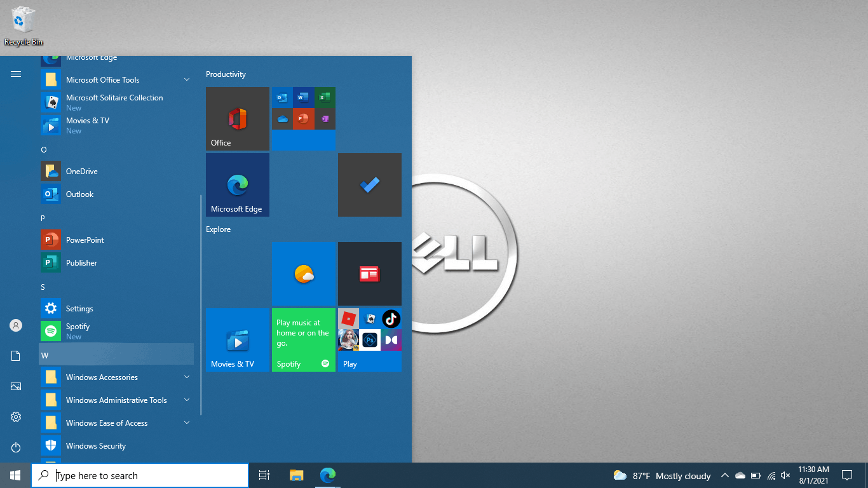Launch Microsoft Solitaire Collection from the app list

(116, 103)
